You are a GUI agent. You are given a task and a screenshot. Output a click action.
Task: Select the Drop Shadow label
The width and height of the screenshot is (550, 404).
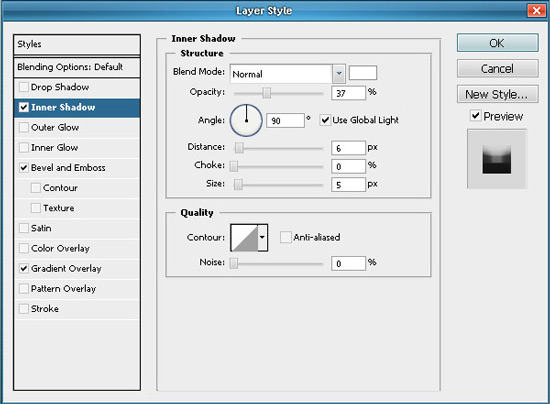point(60,87)
